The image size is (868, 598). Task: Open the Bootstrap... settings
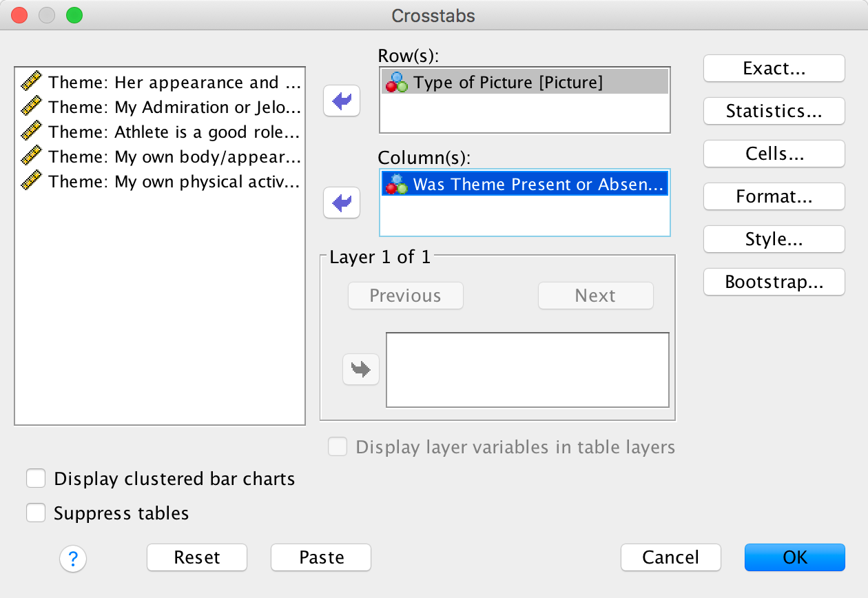click(774, 282)
